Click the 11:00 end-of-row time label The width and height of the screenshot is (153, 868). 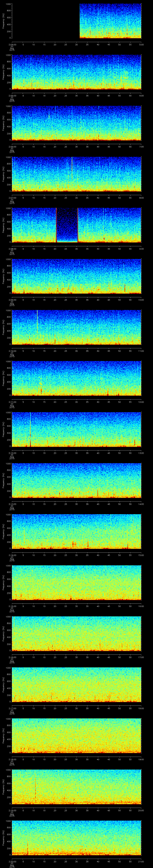[141, 351]
